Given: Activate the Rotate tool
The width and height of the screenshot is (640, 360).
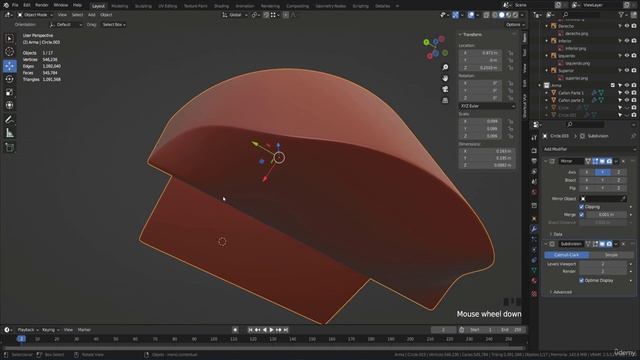Looking at the screenshot, I should pos(9,79).
